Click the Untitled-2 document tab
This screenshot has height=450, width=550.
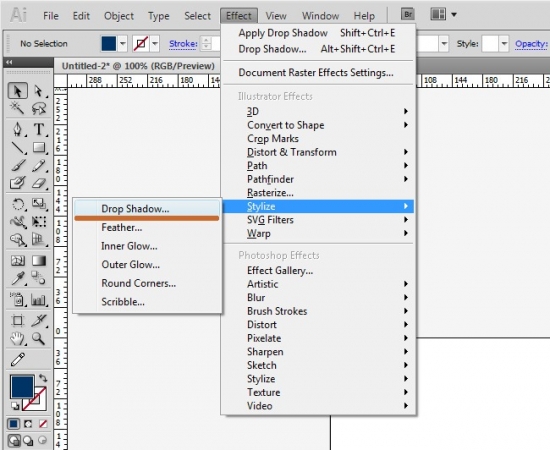coord(138,66)
